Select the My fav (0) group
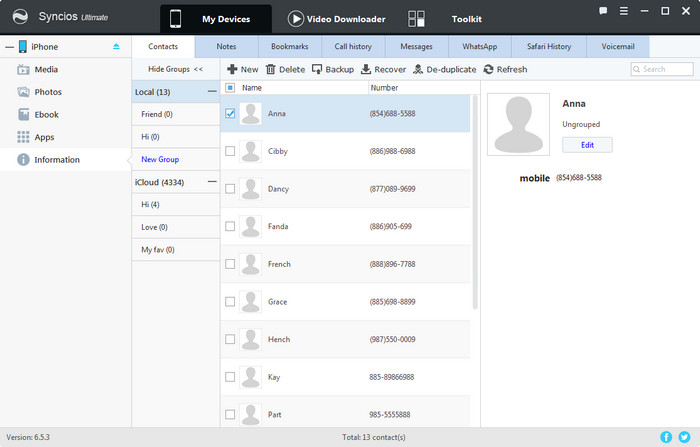Image resolution: width=700 pixels, height=447 pixels. pyautogui.click(x=176, y=250)
